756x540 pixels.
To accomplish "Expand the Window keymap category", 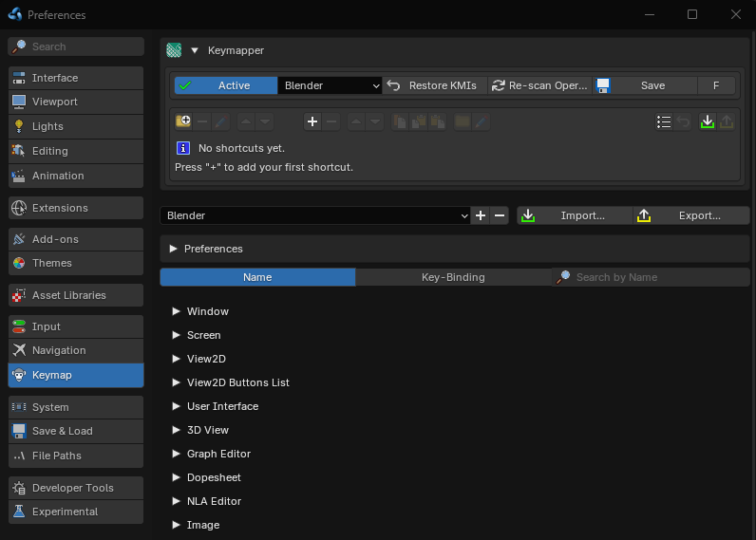I will [x=176, y=311].
